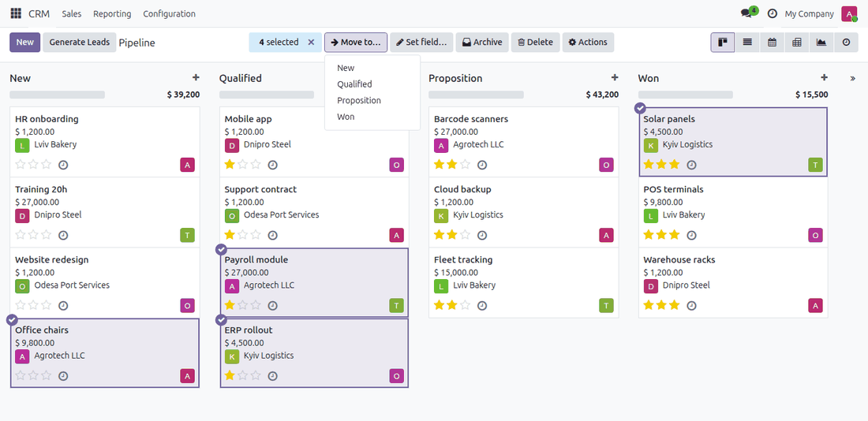Click the 4 selected indicator
The image size is (868, 421).
pyautogui.click(x=279, y=42)
